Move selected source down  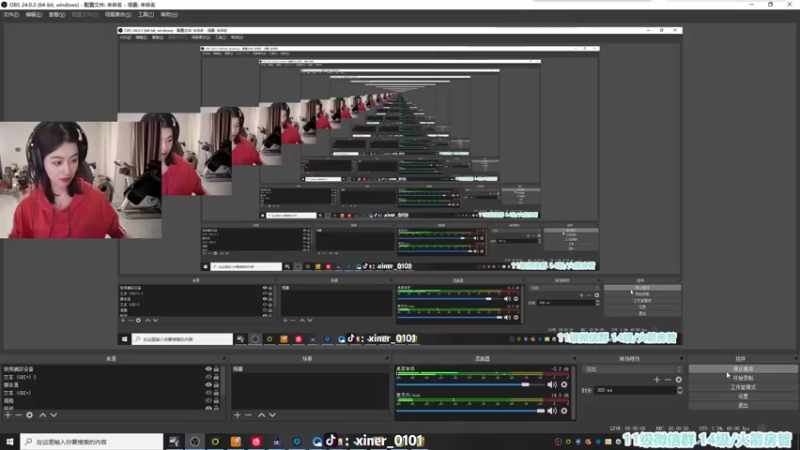click(54, 415)
